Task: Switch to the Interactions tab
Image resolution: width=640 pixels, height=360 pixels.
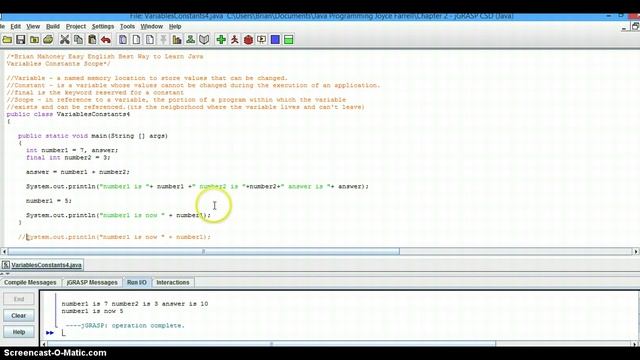Action: 173,282
